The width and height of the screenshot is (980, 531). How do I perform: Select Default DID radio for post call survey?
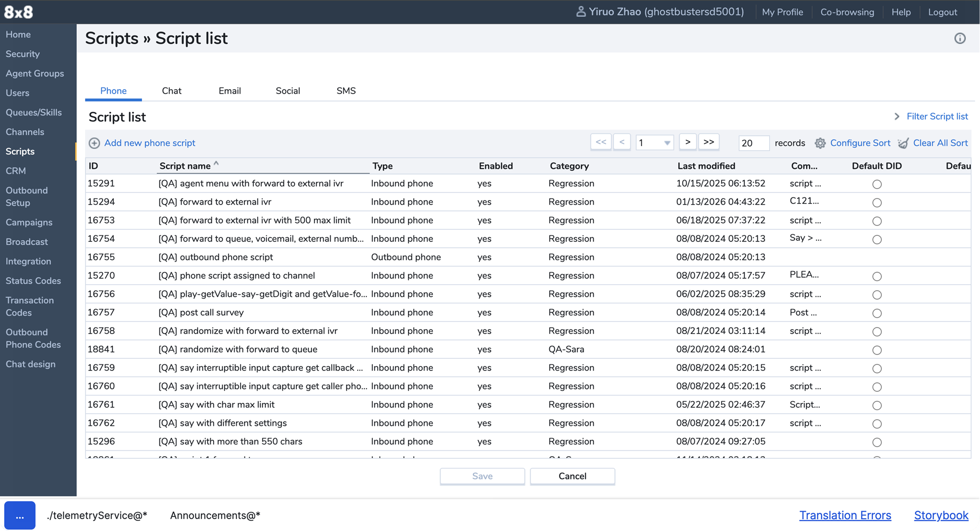[x=876, y=313]
